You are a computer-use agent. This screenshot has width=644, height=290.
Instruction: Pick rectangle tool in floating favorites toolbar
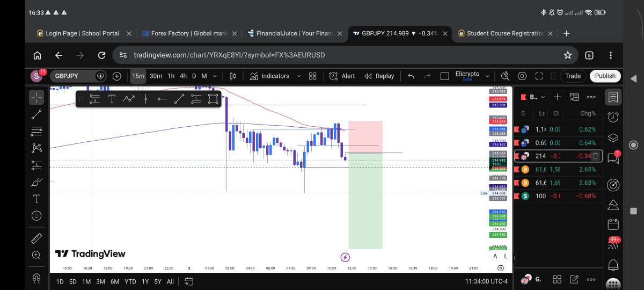coord(213,99)
